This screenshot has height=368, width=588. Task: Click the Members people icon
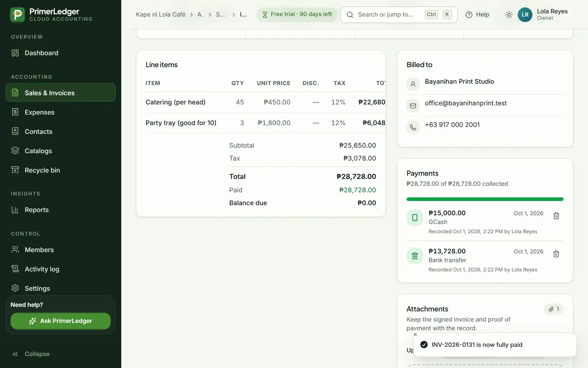click(x=15, y=249)
